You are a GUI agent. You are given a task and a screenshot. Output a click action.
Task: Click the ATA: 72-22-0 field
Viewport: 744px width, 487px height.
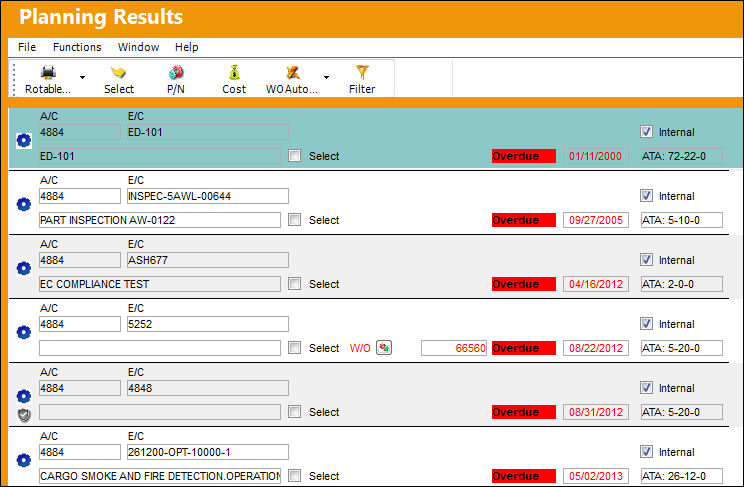coord(682,156)
